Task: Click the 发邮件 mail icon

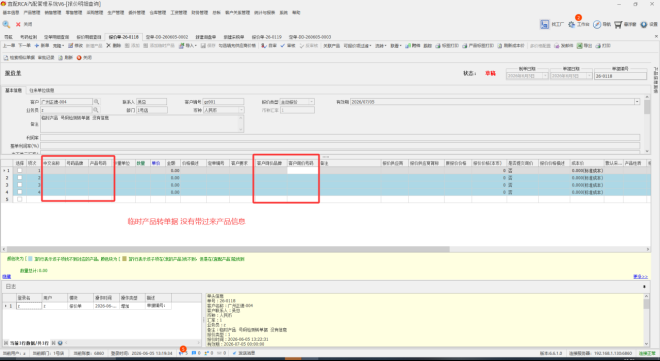Action: click(x=557, y=45)
